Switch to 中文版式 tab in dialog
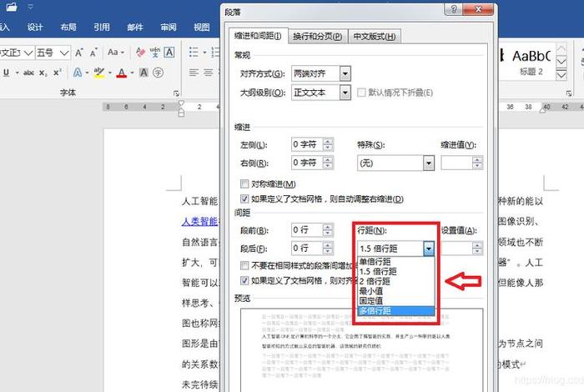 click(x=375, y=37)
